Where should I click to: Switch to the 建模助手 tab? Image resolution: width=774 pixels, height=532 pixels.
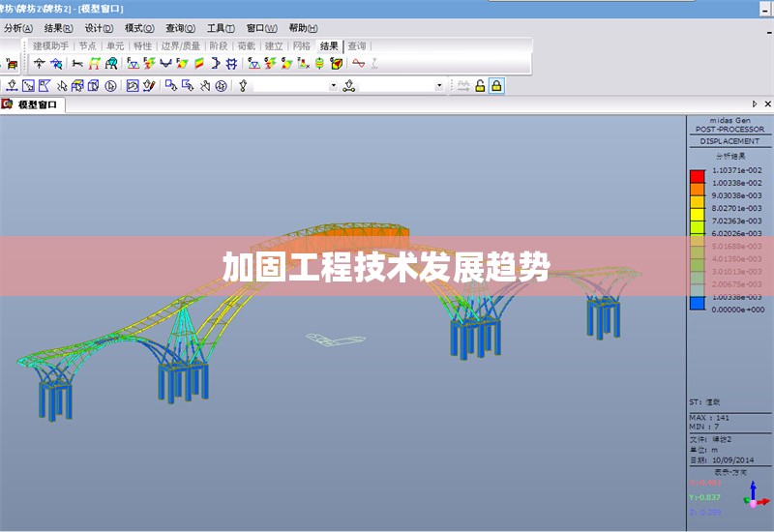coord(51,45)
